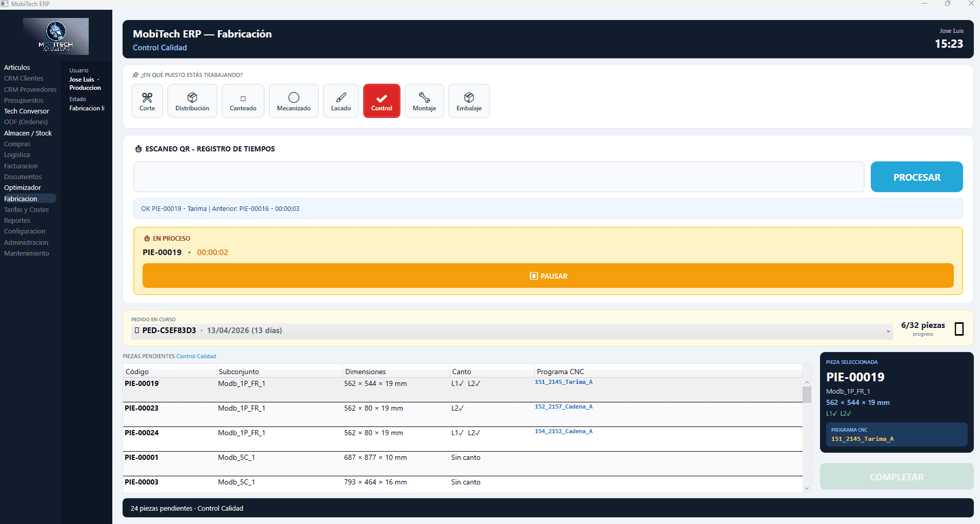Screen dimensions: 980x524
Task: Open the Optimizador menu item
Action: point(23,188)
